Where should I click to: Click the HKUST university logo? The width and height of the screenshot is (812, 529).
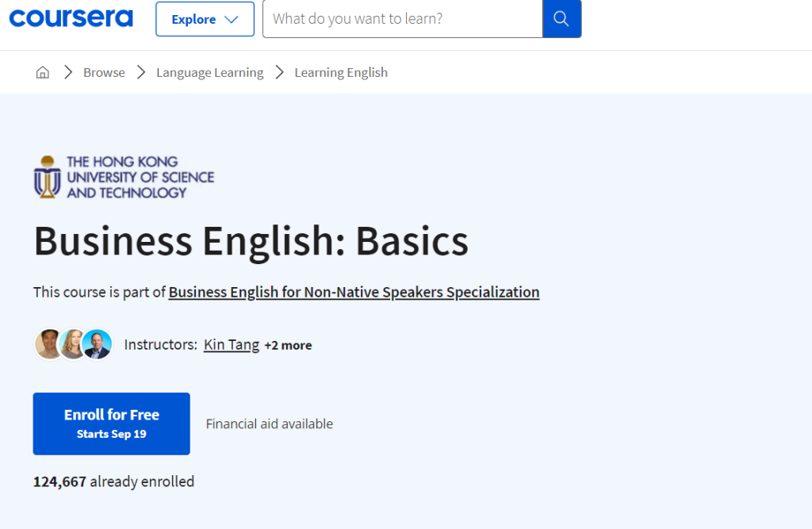124,177
